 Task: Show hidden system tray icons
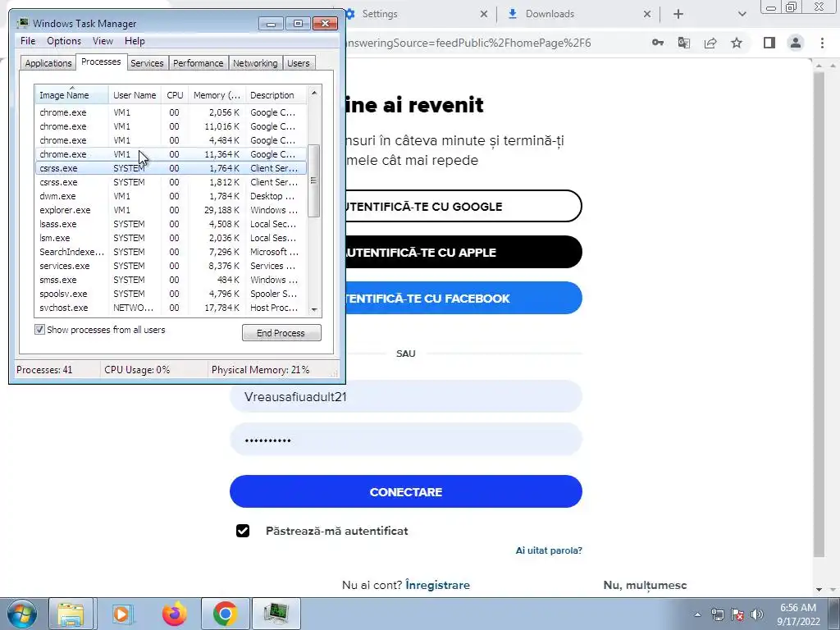pos(697,614)
